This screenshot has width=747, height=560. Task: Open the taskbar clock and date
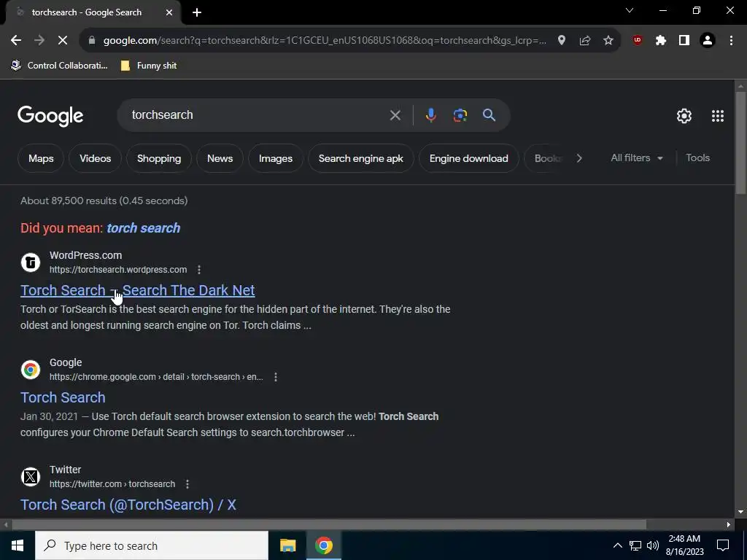pyautogui.click(x=684, y=545)
